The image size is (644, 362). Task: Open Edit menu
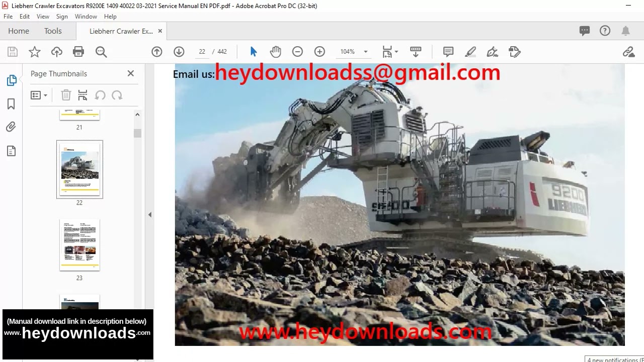coord(25,17)
